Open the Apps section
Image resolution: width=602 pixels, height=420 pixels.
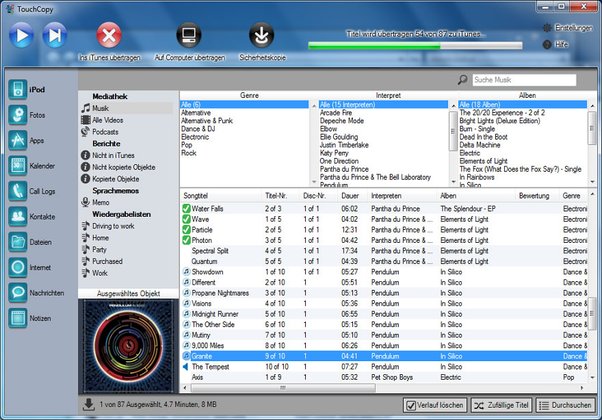coord(26,141)
